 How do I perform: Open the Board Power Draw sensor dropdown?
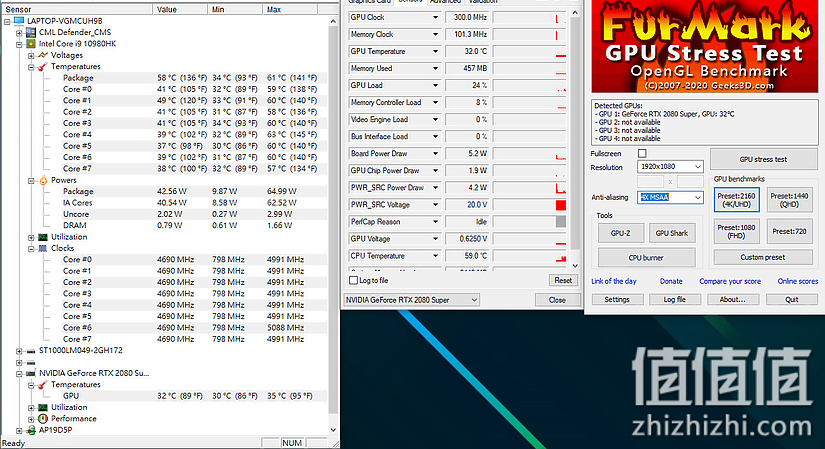[x=435, y=154]
